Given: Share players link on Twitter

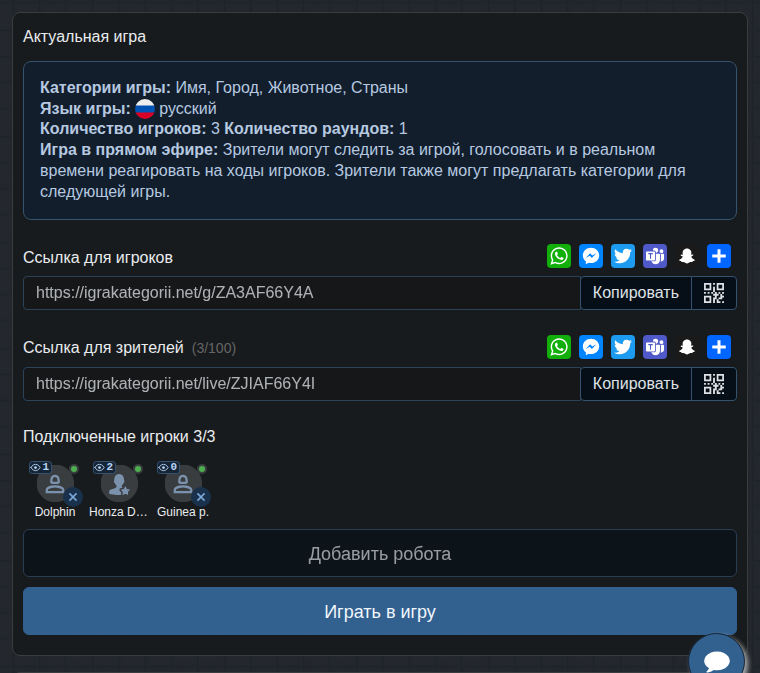Looking at the screenshot, I should [x=623, y=256].
